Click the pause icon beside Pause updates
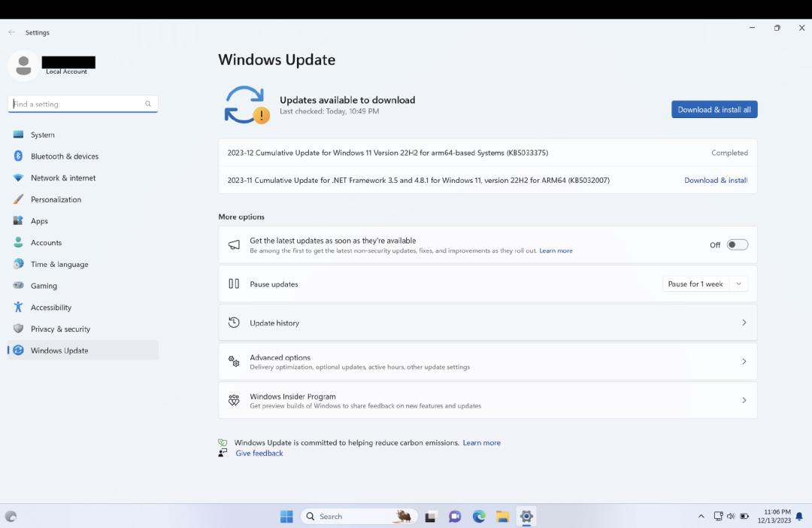 pyautogui.click(x=234, y=284)
